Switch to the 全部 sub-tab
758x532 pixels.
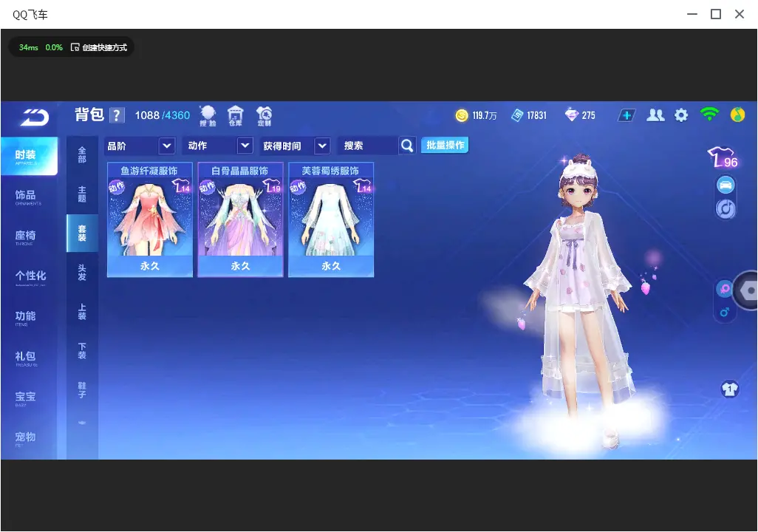pyautogui.click(x=82, y=154)
